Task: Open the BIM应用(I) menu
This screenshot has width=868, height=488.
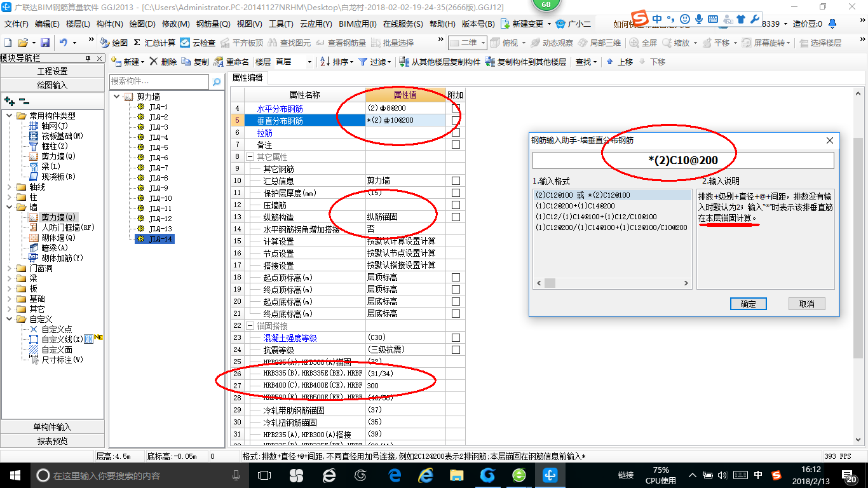Action: [357, 24]
